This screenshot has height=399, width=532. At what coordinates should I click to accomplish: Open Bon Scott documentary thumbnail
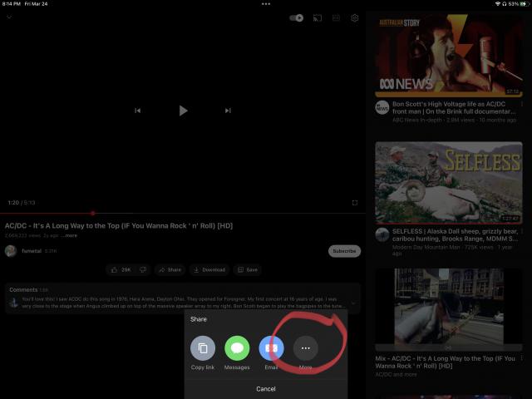click(449, 55)
